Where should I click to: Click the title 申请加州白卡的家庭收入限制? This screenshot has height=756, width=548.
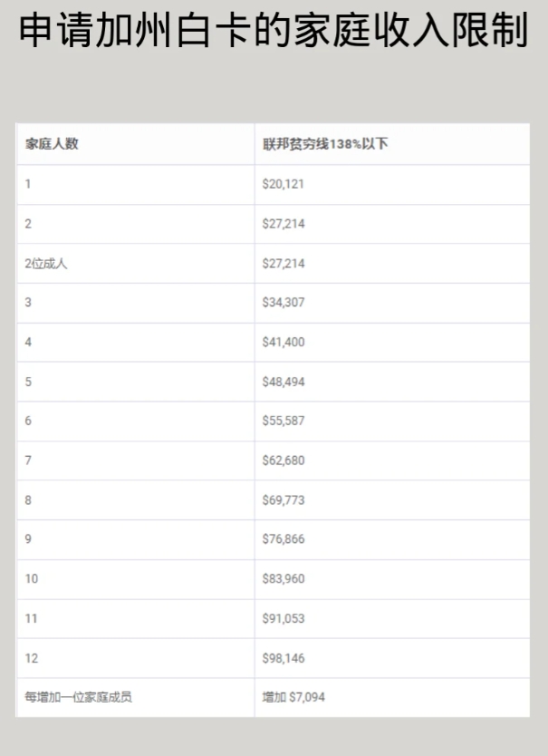pos(274,31)
